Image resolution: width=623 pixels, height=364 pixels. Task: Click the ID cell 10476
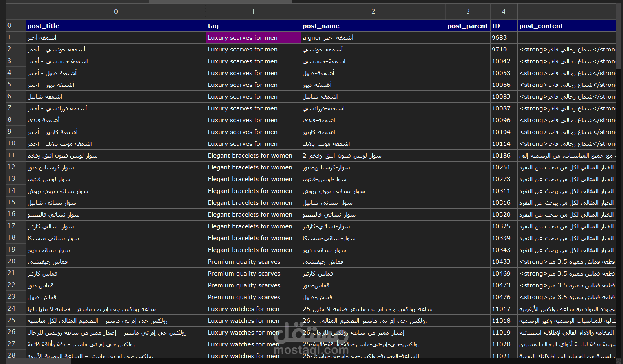[504, 297]
